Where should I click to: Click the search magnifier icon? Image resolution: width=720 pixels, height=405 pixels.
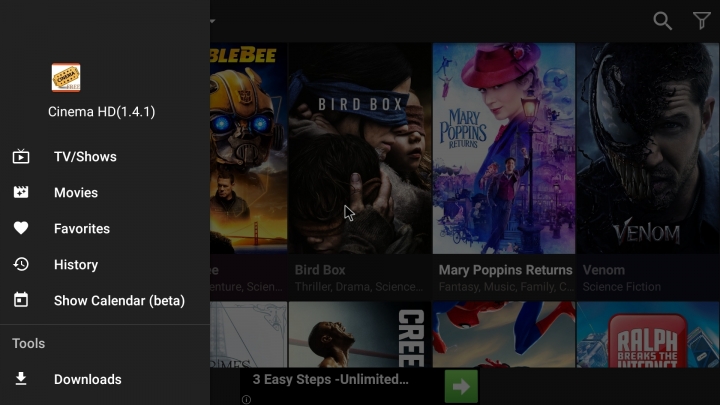tap(663, 21)
